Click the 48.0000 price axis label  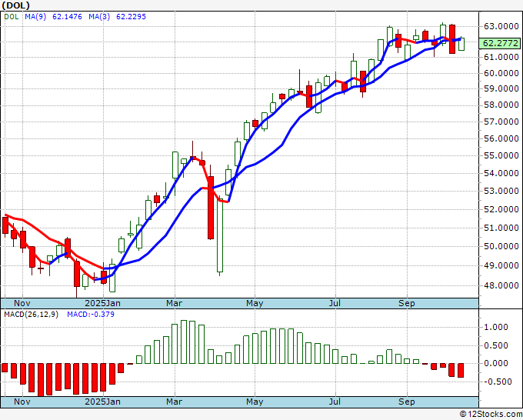[501, 285]
